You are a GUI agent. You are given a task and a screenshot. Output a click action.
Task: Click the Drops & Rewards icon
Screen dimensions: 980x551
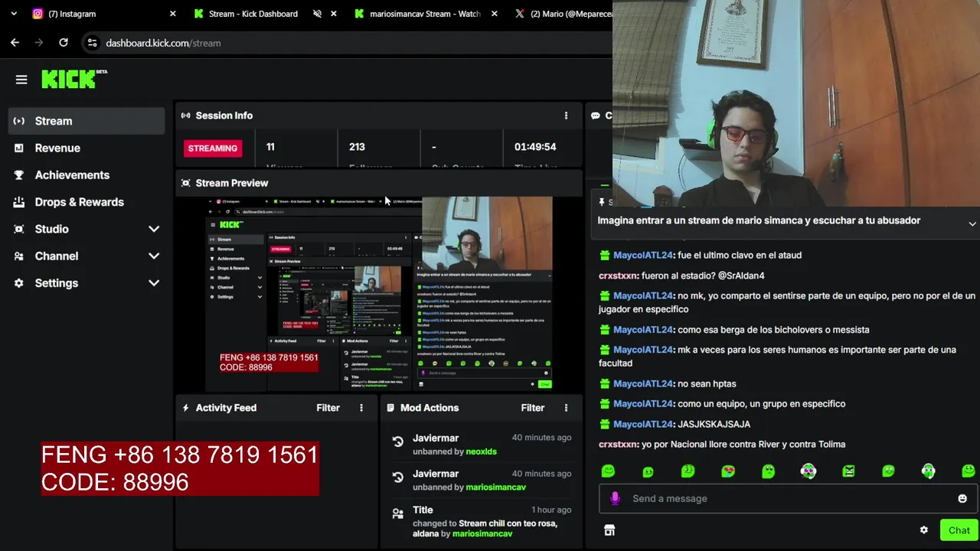click(19, 202)
